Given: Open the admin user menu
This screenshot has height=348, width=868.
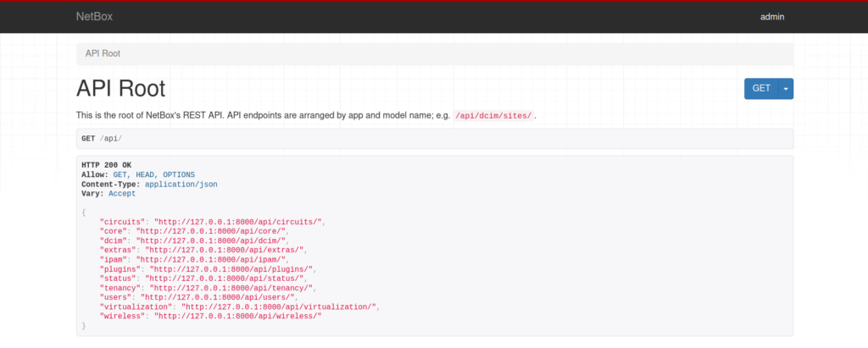Looking at the screenshot, I should (772, 16).
